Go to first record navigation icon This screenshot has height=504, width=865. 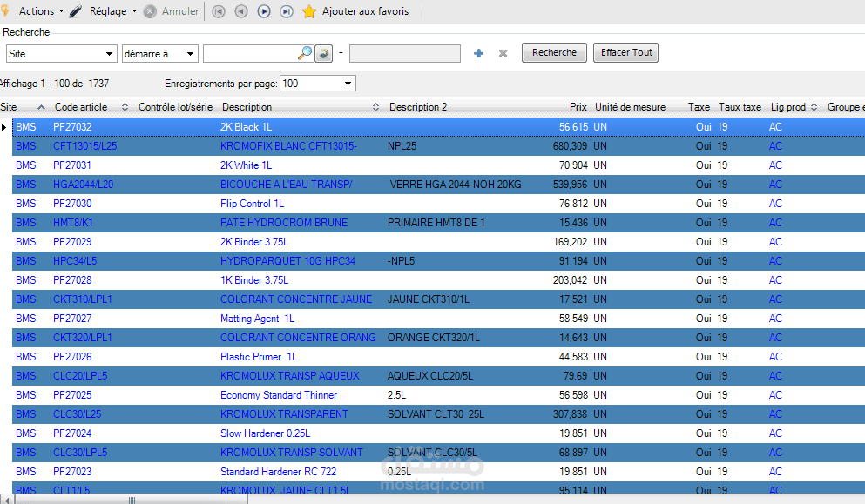coord(219,11)
